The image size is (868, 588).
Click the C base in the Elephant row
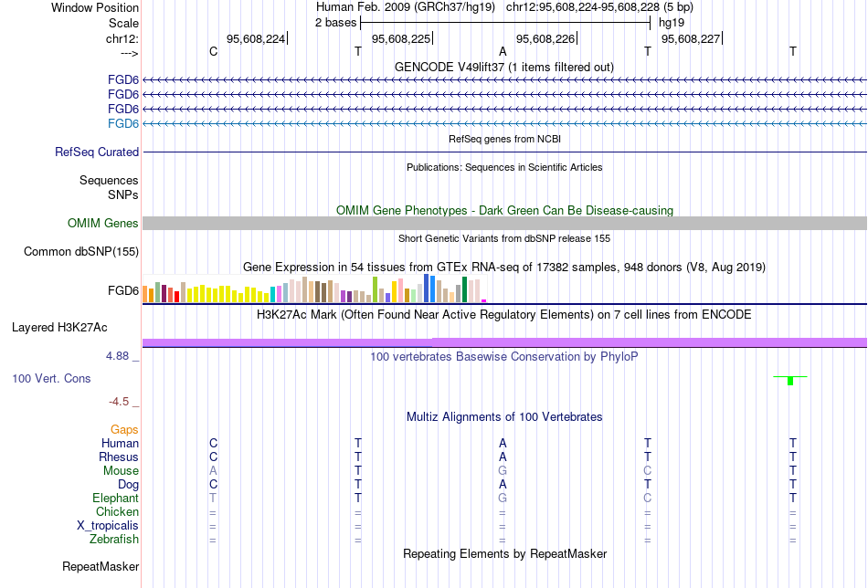(647, 498)
